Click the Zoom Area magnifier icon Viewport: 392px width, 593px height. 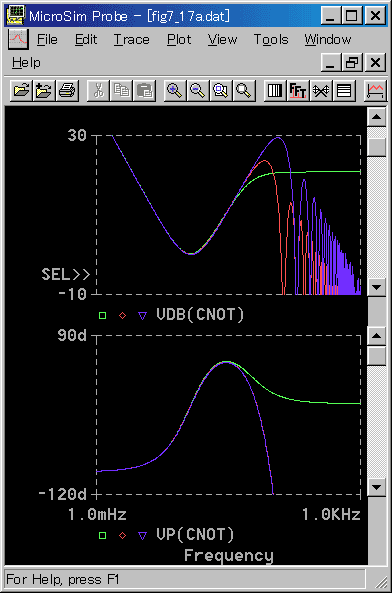pyautogui.click(x=221, y=91)
